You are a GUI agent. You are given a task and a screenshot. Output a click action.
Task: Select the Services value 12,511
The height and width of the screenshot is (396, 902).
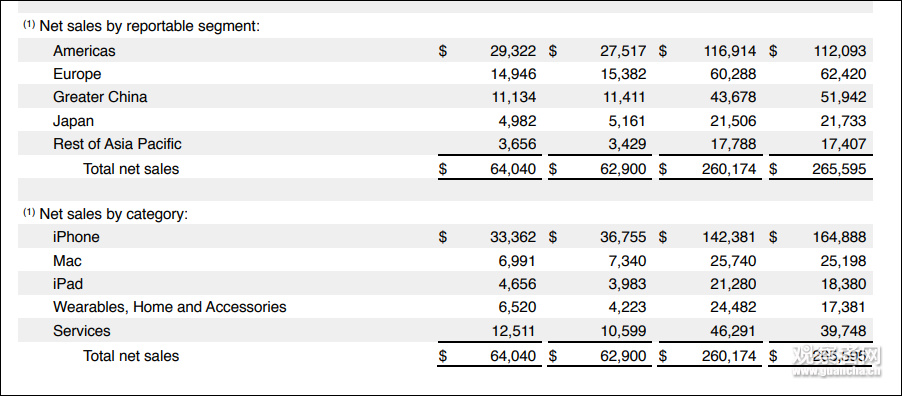coord(513,331)
